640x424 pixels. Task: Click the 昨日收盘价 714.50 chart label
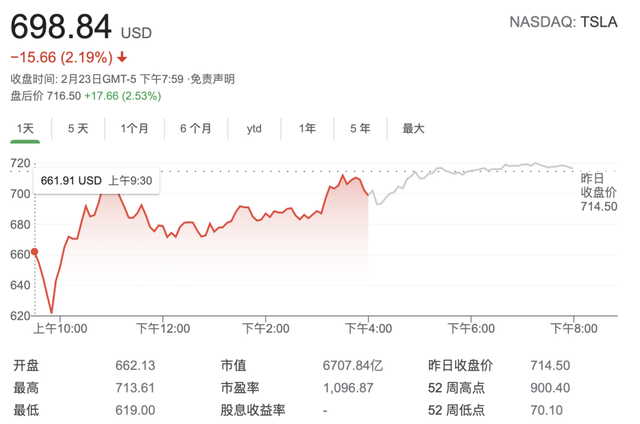tap(598, 191)
